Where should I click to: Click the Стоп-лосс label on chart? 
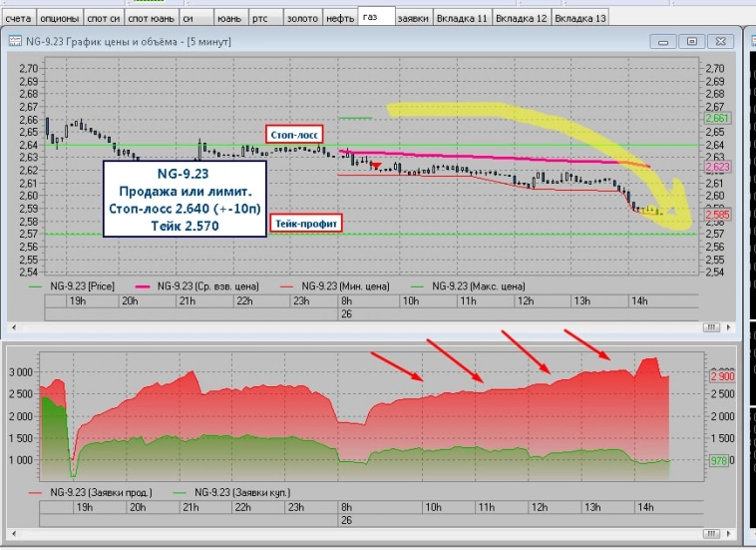(x=294, y=134)
